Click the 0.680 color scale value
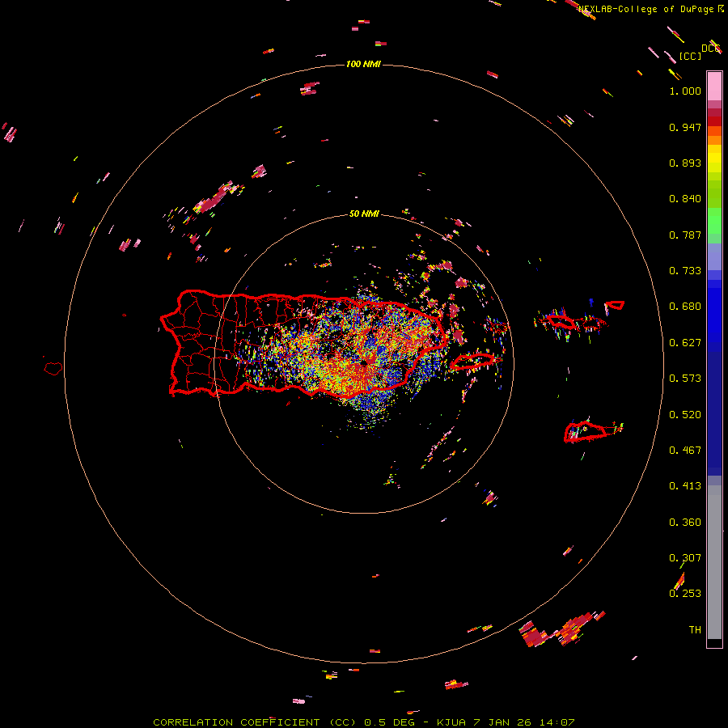 pos(685,307)
